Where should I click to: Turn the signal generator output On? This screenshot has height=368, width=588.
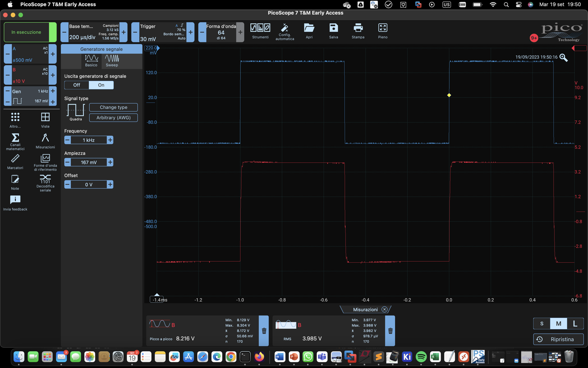pyautogui.click(x=101, y=85)
